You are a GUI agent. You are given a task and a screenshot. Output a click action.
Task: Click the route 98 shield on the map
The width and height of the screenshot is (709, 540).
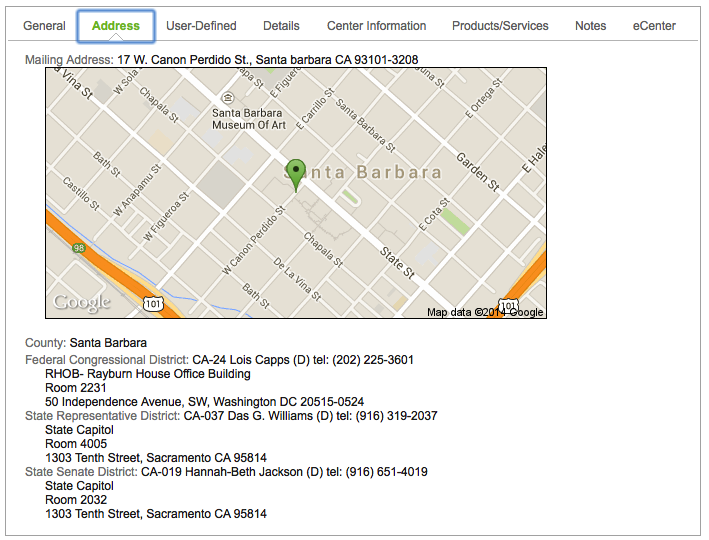[x=78, y=247]
